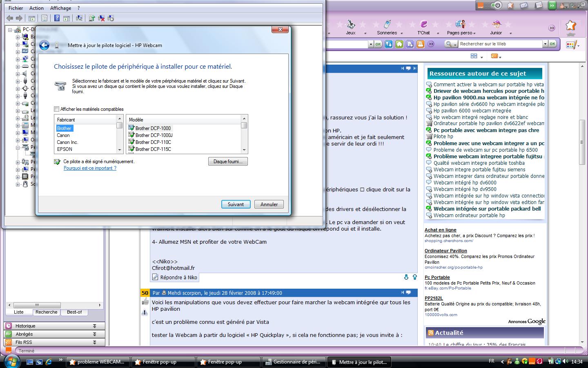
Task: Open 'Pourquoi est-ce important ?' link
Action: [x=90, y=168]
